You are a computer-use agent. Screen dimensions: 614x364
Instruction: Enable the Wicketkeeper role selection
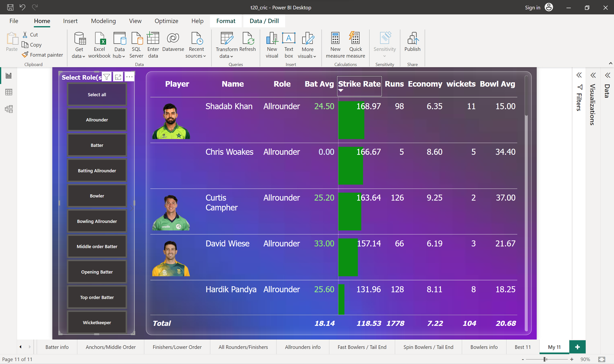(x=97, y=322)
